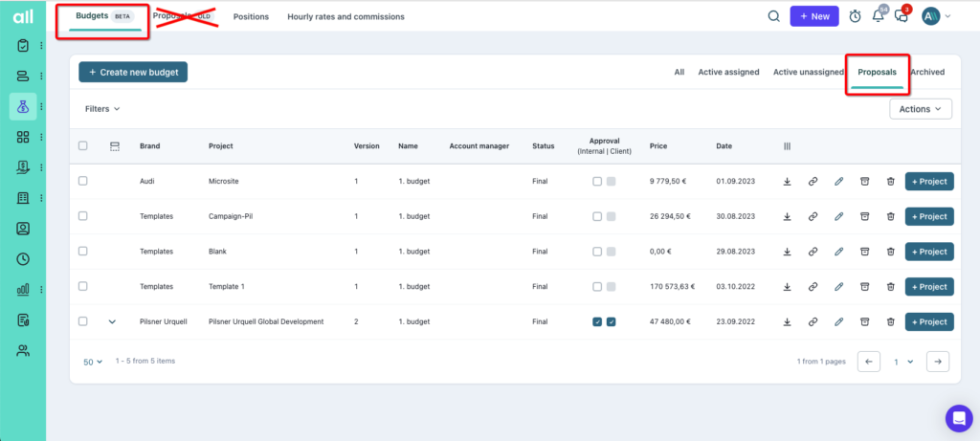Viewport: 980px width, 441px height.
Task: Open options dots beside the budgets sidebar icon
Action: click(41, 107)
